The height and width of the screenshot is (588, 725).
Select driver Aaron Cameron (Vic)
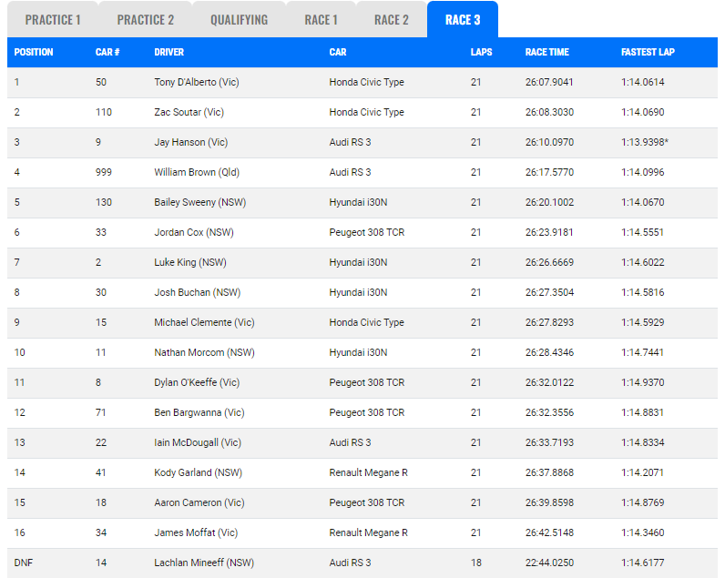199,502
